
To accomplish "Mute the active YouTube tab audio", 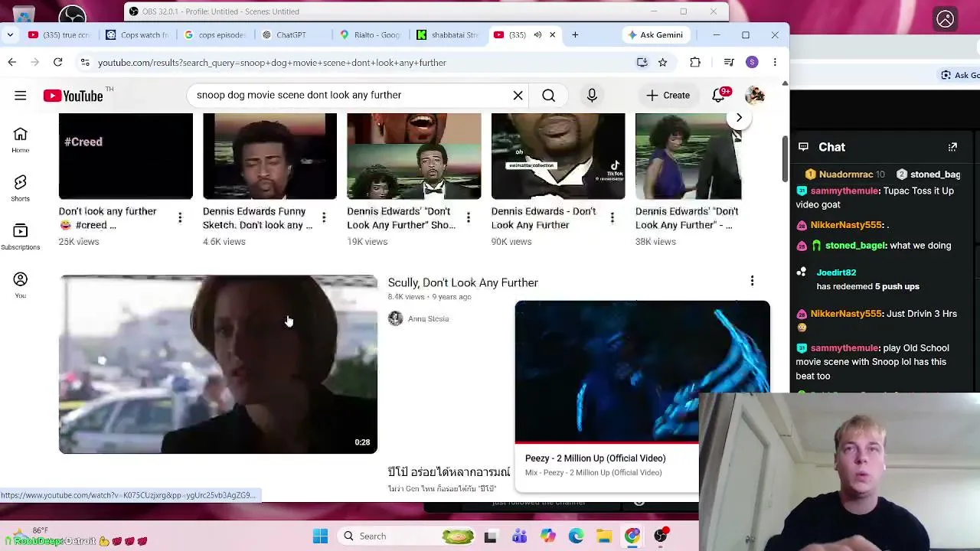I will [537, 34].
